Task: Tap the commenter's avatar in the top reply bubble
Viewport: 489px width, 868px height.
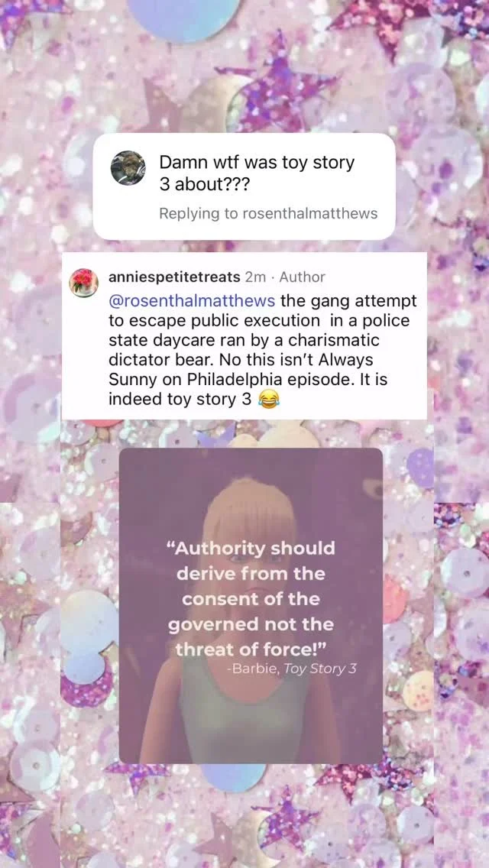Action: 128,167
